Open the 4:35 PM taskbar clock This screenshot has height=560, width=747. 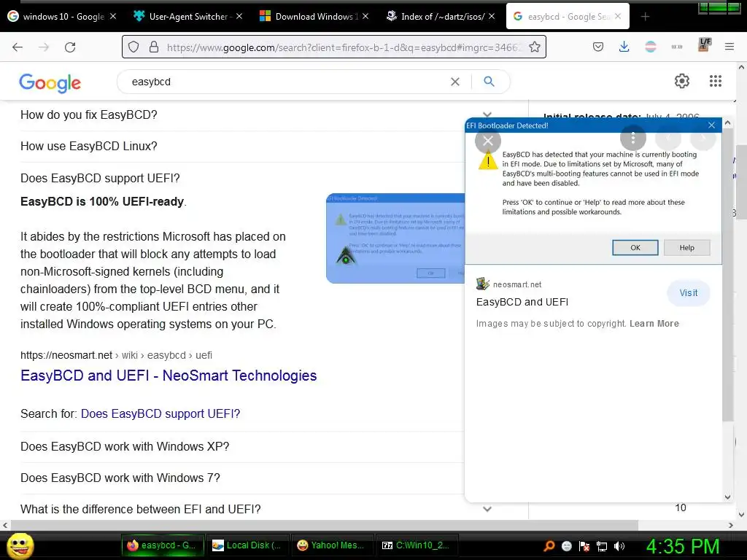coord(683,546)
